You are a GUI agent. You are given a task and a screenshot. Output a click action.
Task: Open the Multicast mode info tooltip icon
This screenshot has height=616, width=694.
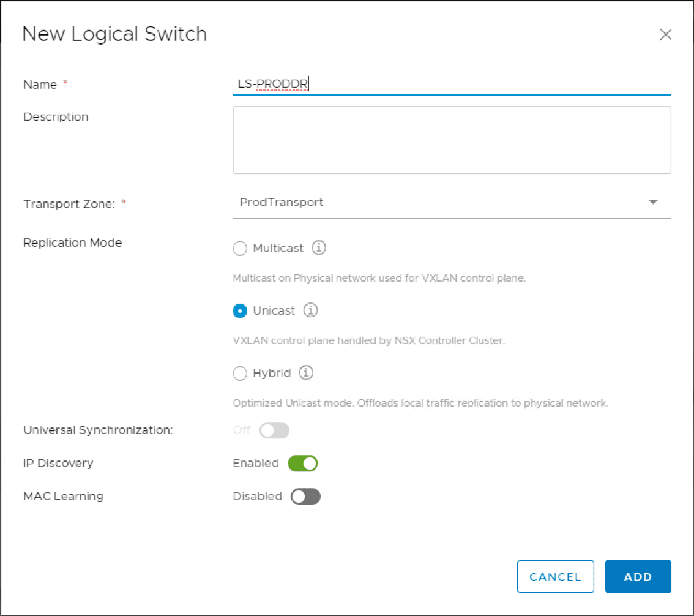(x=319, y=248)
